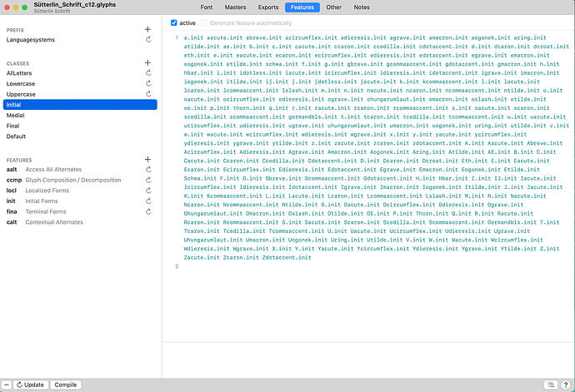Switch to the Features tab
The image size is (575, 392).
coord(302,7)
